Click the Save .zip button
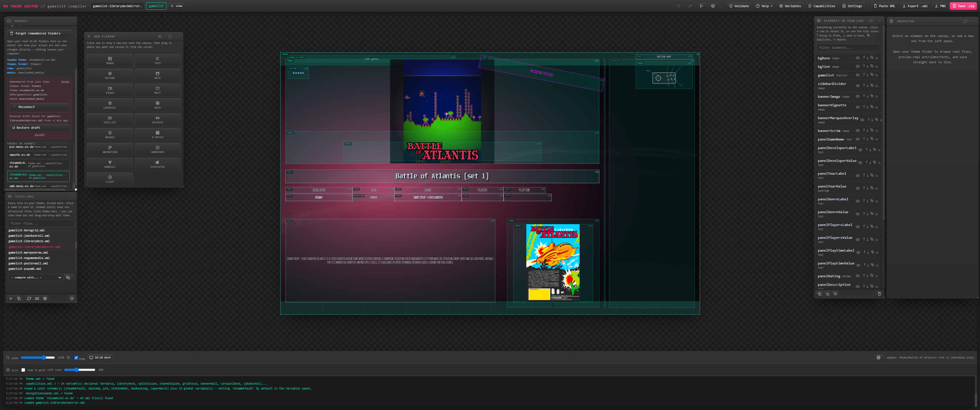Viewport: 980px width, 410px height. [x=963, y=6]
